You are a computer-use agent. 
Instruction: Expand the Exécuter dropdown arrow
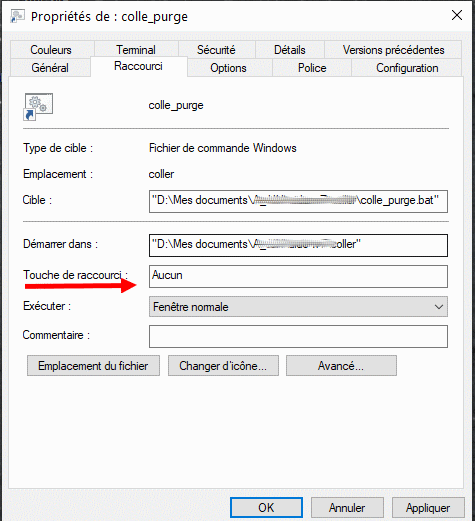439,307
